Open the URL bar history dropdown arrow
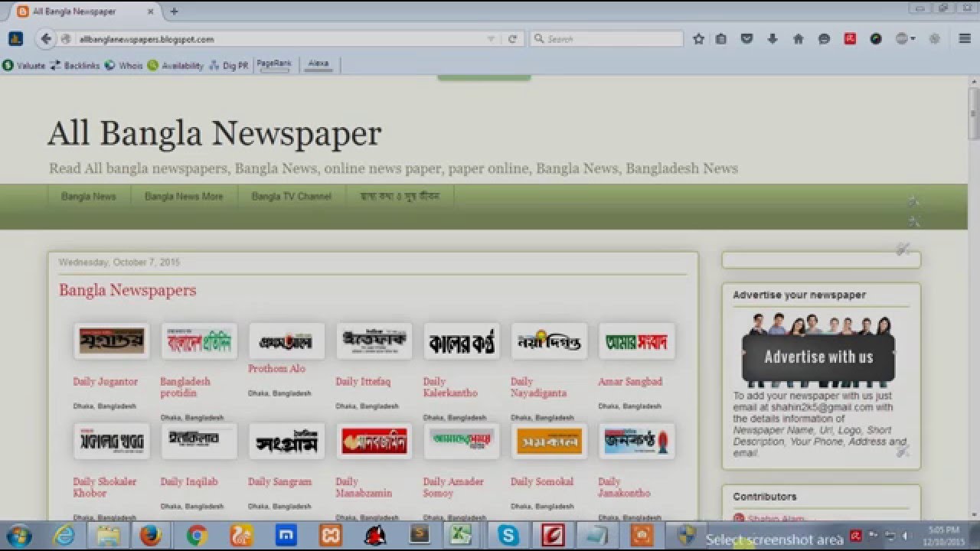This screenshot has height=551, width=980. tap(491, 39)
